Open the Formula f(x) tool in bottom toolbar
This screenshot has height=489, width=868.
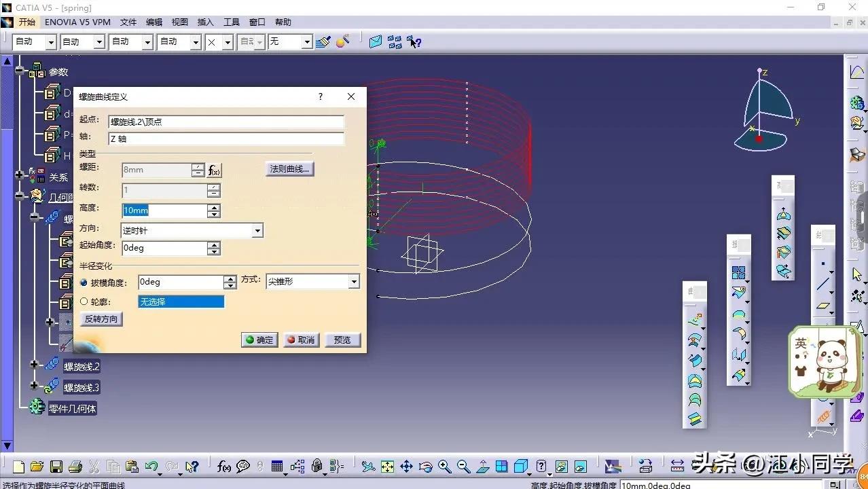pyautogui.click(x=224, y=467)
